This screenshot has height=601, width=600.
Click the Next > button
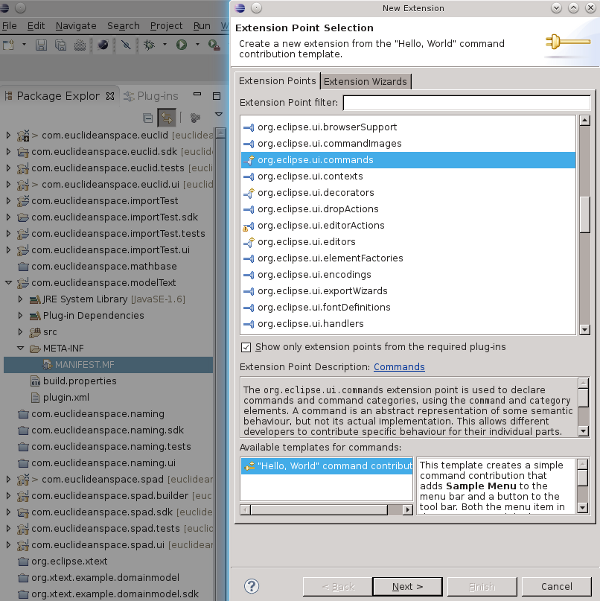coord(407,586)
